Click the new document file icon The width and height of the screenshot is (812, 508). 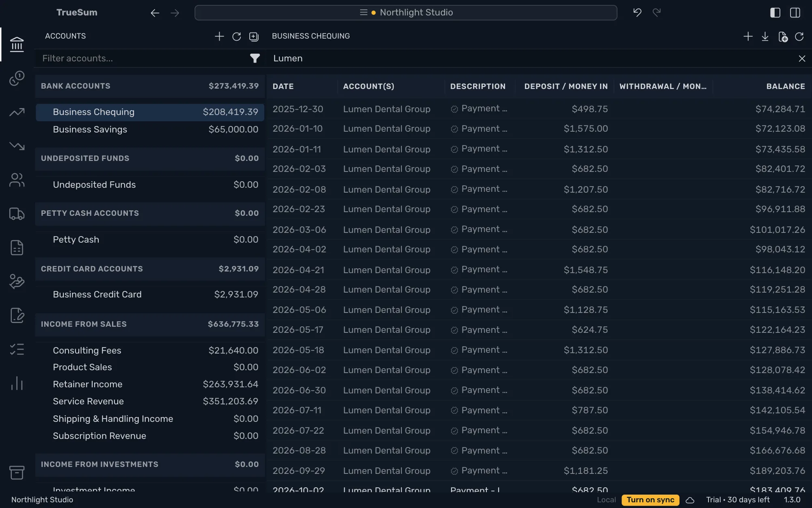point(783,37)
